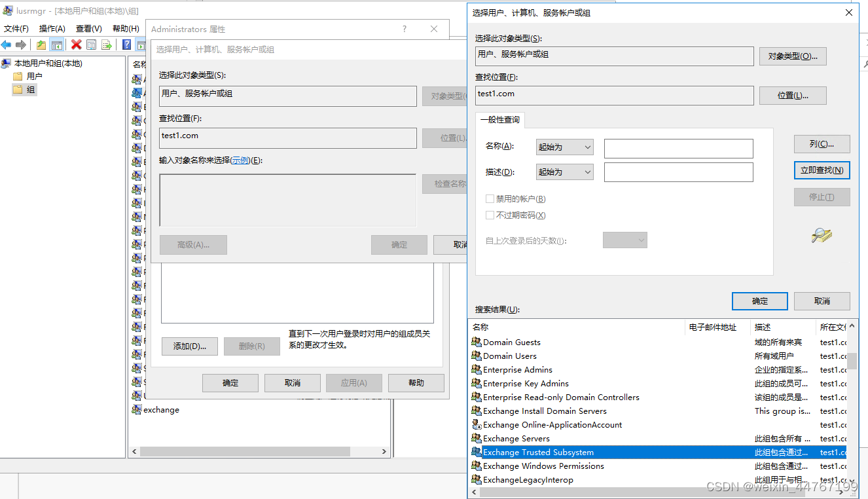Viewport: 868px width, 499px height.
Task: Click the 对象类型(O)... button in the right dialog
Action: click(x=793, y=56)
